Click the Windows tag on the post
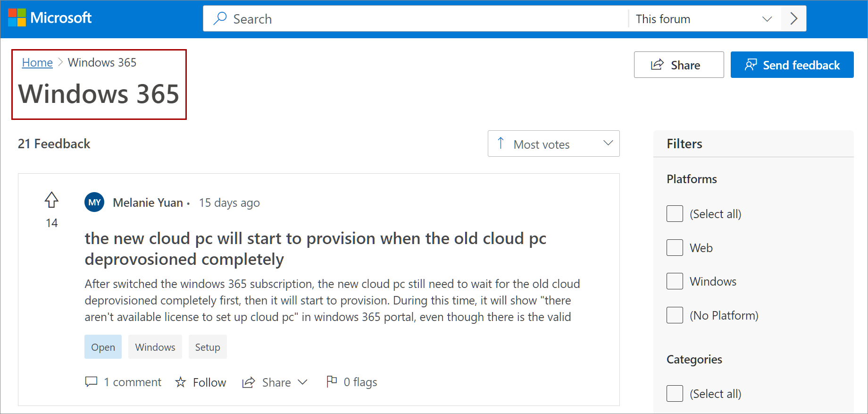868x414 pixels. click(155, 347)
